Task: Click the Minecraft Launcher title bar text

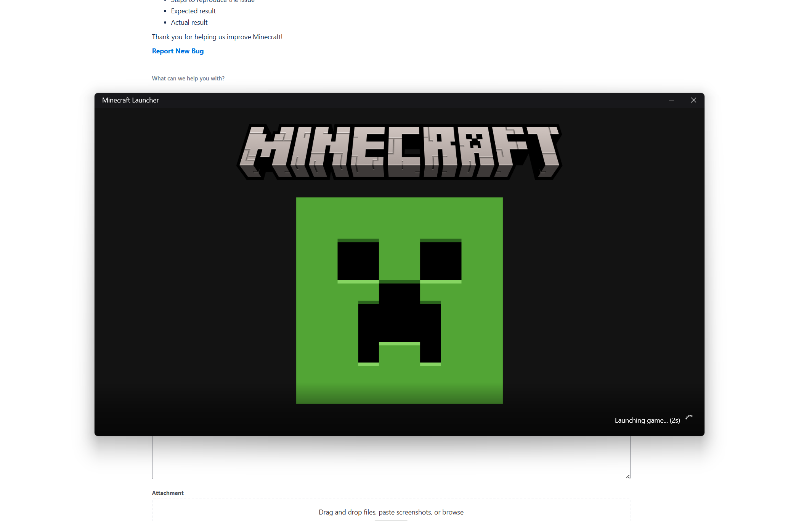Action: coord(130,100)
